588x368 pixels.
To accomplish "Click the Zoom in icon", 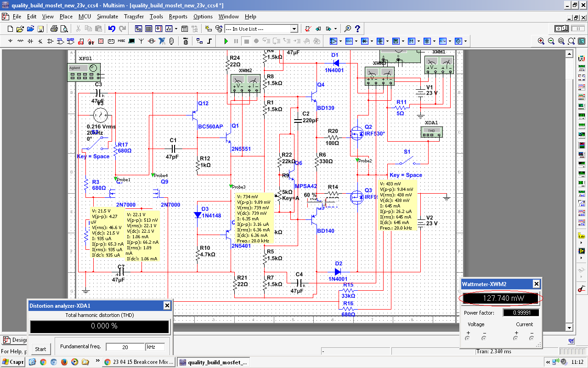I will [541, 41].
